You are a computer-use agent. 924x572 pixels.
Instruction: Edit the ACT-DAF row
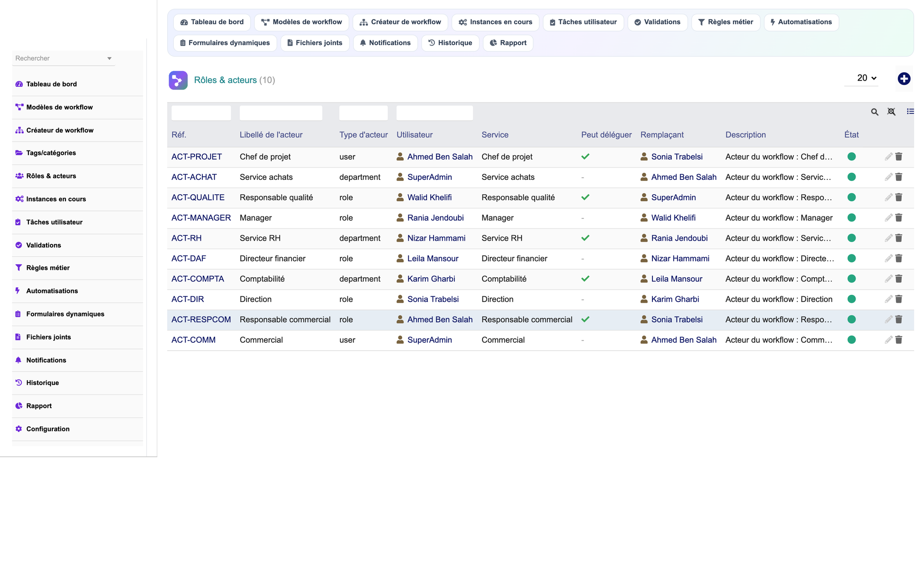[888, 259]
